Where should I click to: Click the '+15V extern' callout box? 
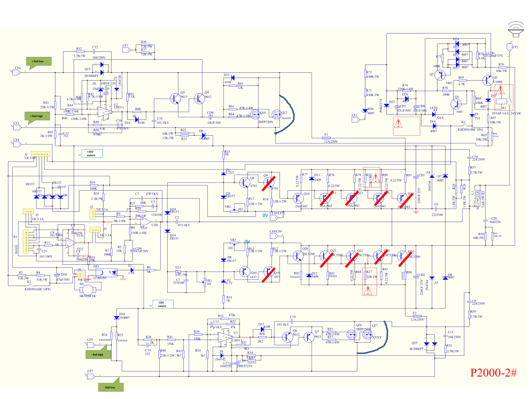point(92,153)
